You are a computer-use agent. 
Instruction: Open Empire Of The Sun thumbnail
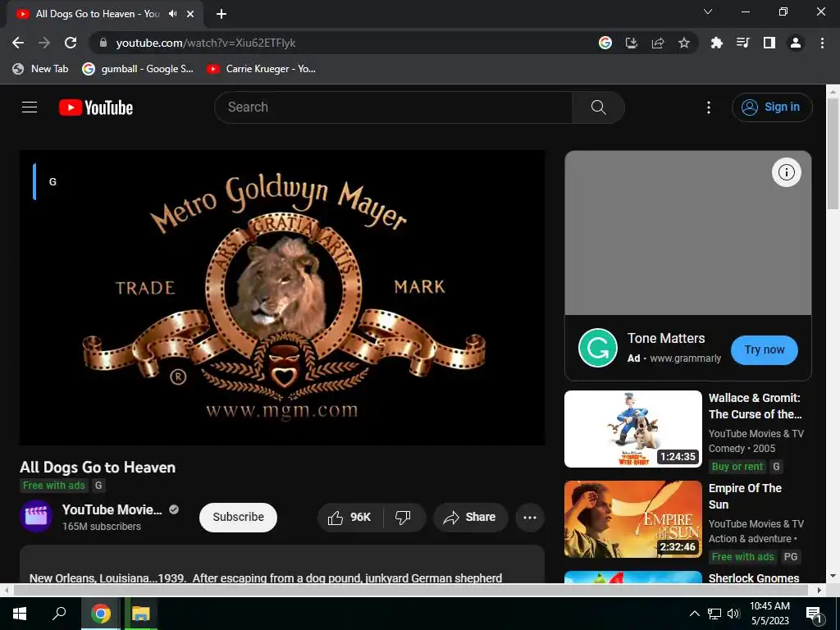pos(632,519)
